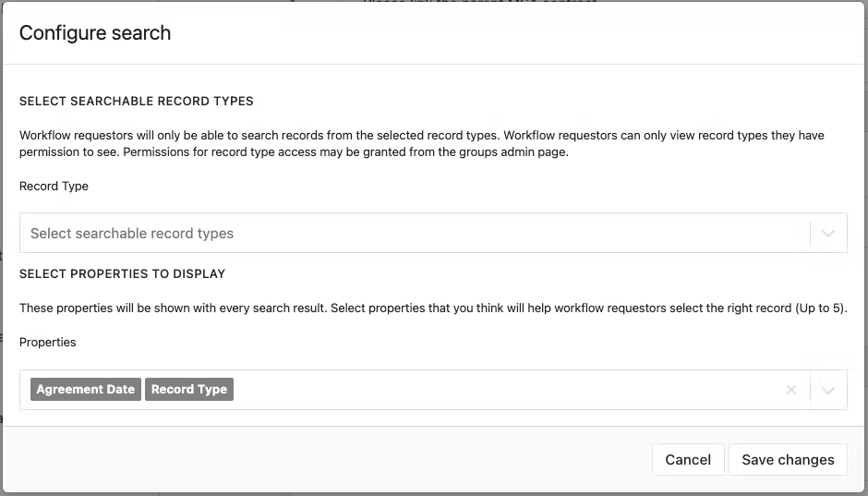
Task: Click the SELECT SEARCHABLE RECORD TYPES heading
Action: [136, 102]
